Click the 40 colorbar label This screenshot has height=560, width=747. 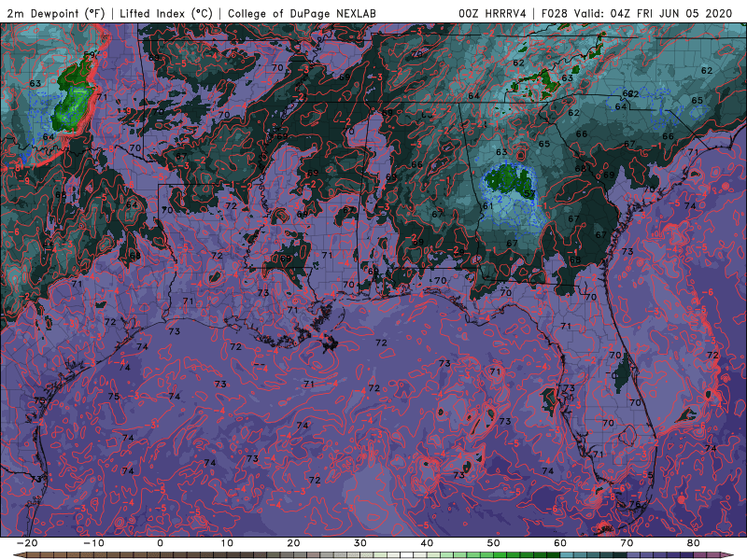click(427, 543)
